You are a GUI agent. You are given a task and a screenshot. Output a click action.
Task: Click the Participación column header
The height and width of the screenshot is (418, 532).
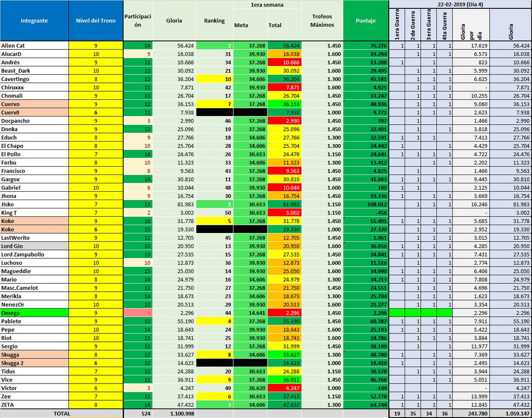click(x=138, y=21)
